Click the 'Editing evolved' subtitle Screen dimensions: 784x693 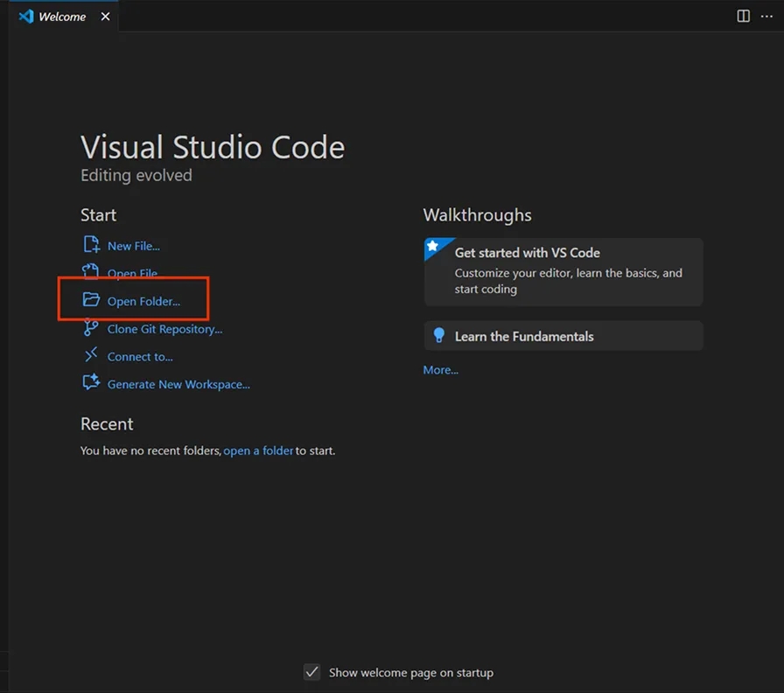[x=136, y=175]
